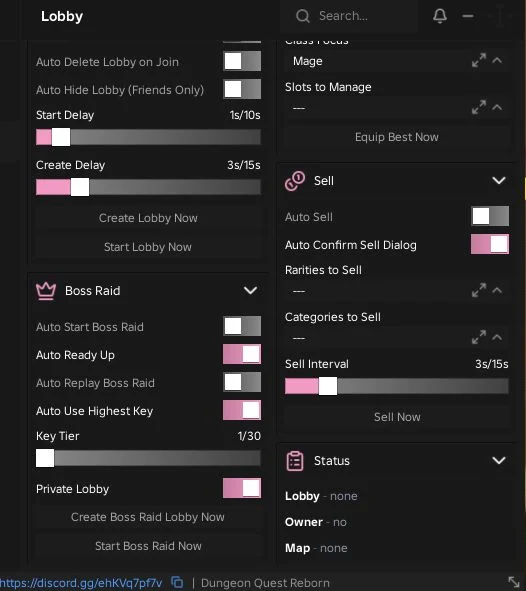Click the window resize corner icon
This screenshot has width=526, height=591.
coord(514,582)
